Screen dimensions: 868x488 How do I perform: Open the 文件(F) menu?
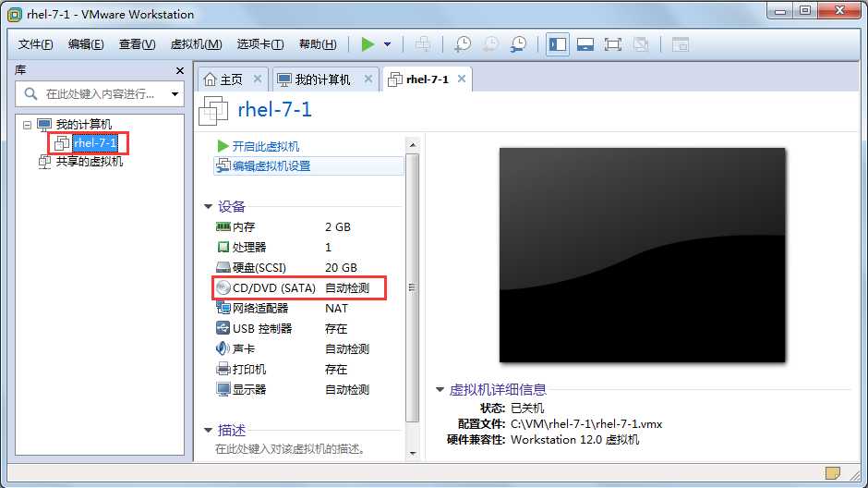(x=35, y=43)
